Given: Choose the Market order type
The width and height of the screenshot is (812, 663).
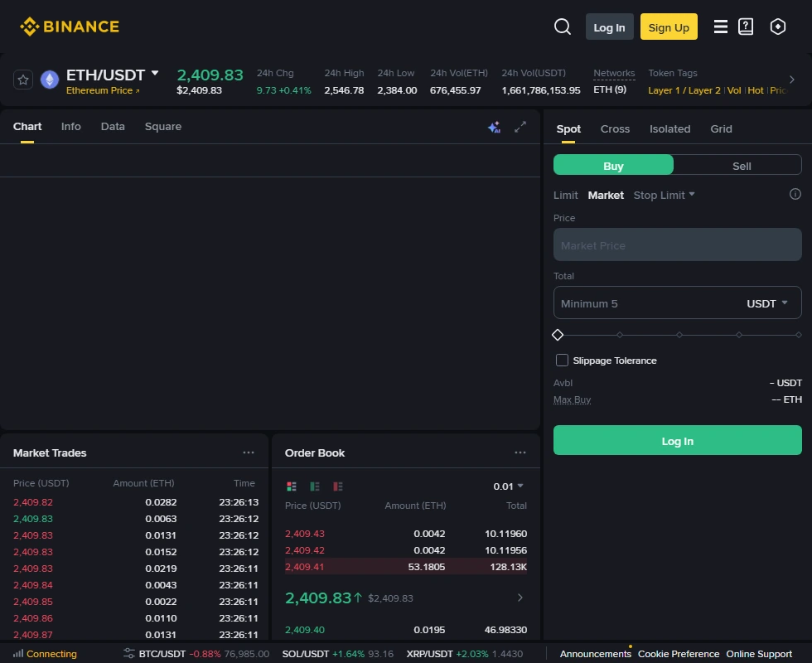Looking at the screenshot, I should coord(606,196).
